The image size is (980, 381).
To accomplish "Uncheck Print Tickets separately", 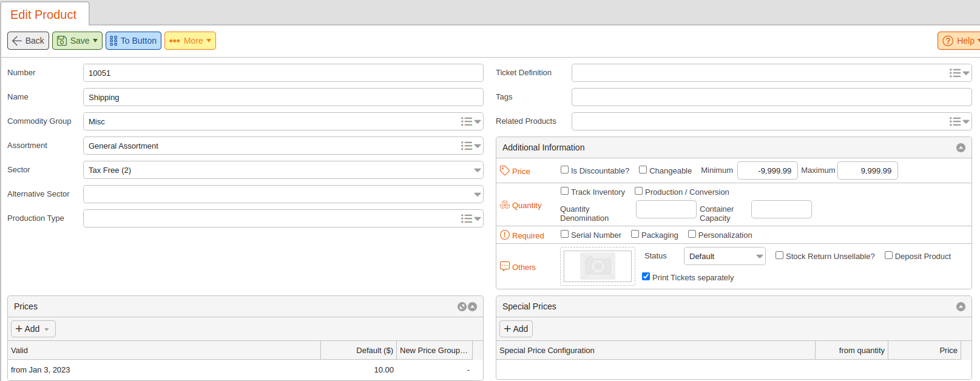I will [646, 277].
